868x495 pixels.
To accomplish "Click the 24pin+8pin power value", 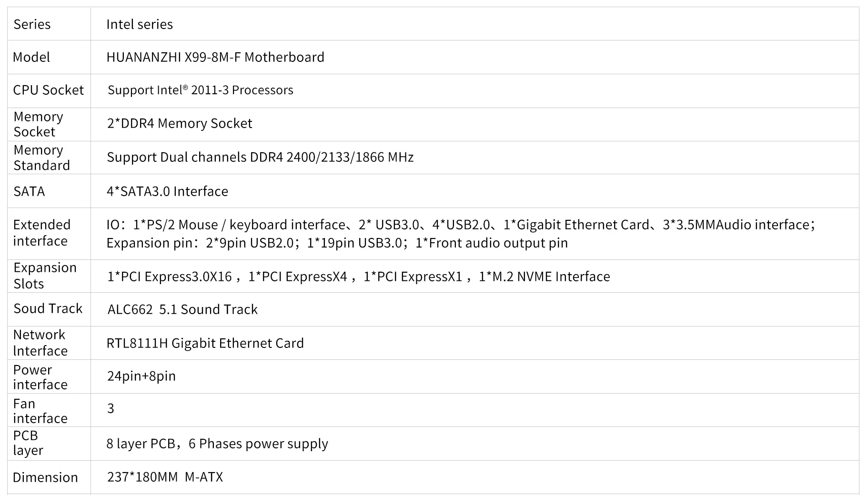I will click(x=141, y=376).
